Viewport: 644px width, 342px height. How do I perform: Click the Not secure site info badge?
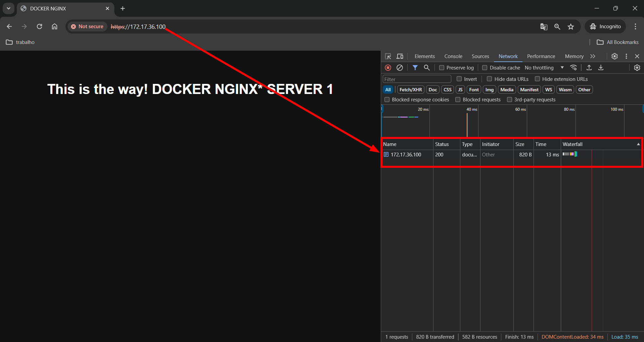coord(87,27)
